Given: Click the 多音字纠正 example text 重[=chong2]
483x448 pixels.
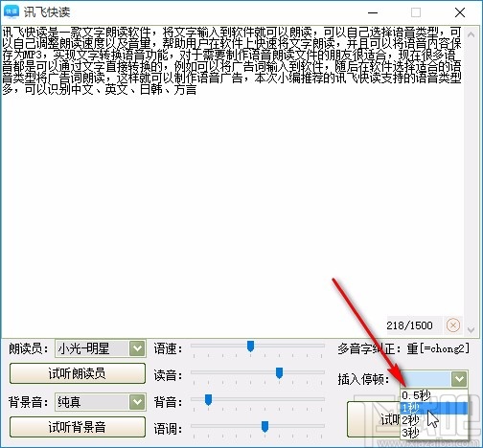Looking at the screenshot, I should (438, 348).
